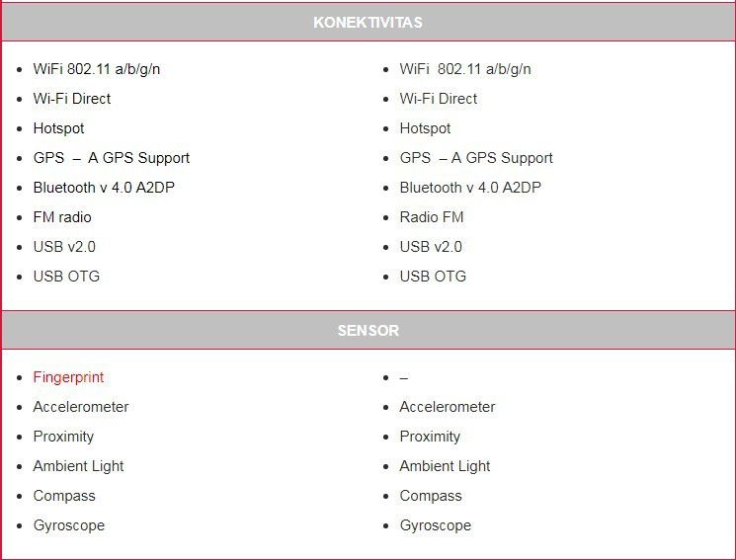736x560 pixels.
Task: Select "Hotspot" in the left column
Action: pos(59,128)
